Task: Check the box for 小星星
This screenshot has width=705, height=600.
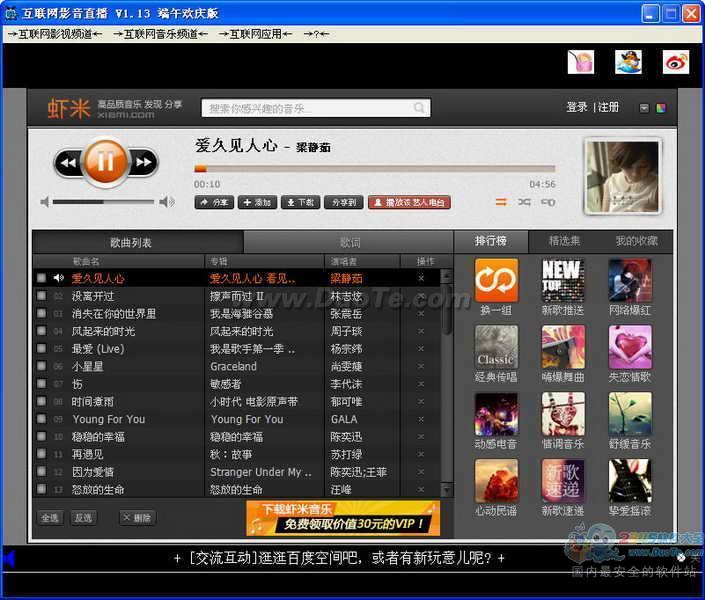Action: pyautogui.click(x=41, y=366)
